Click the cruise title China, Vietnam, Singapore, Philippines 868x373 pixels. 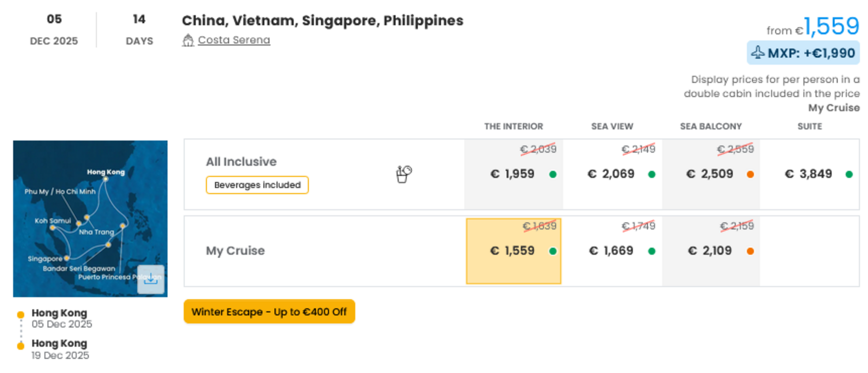click(x=322, y=21)
